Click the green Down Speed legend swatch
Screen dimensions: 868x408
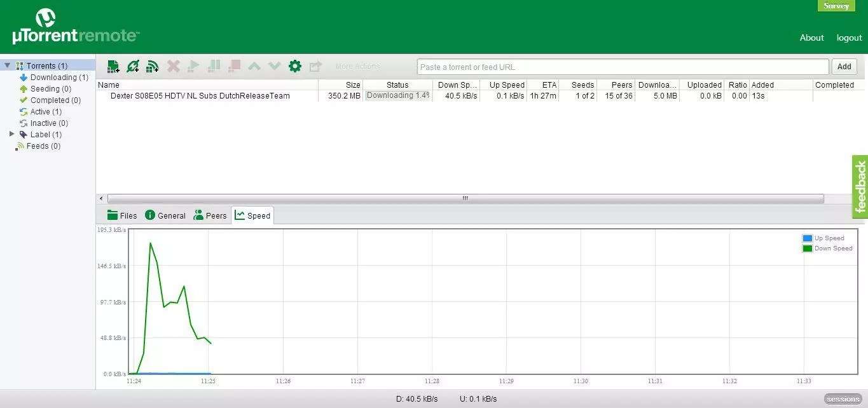[x=808, y=248]
